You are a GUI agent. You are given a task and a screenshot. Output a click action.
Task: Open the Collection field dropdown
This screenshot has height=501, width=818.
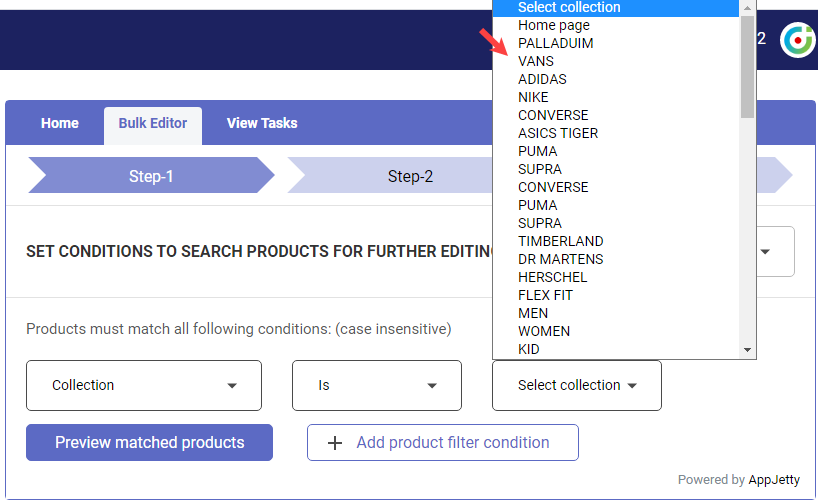[144, 385]
